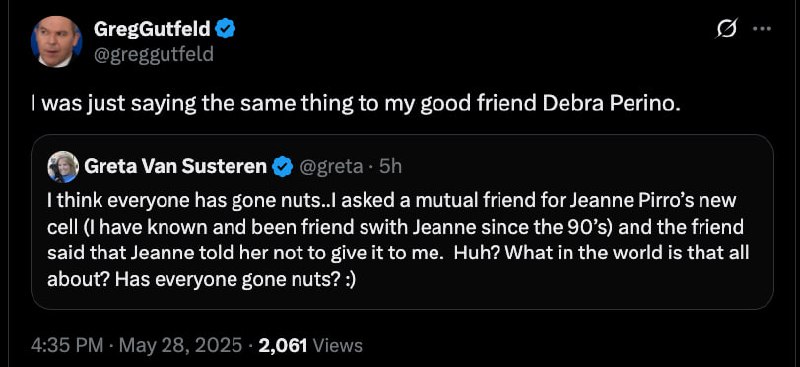Click the quoted line starting "said that Jeanne told her"
This screenshot has height=367, width=800.
(x=398, y=254)
